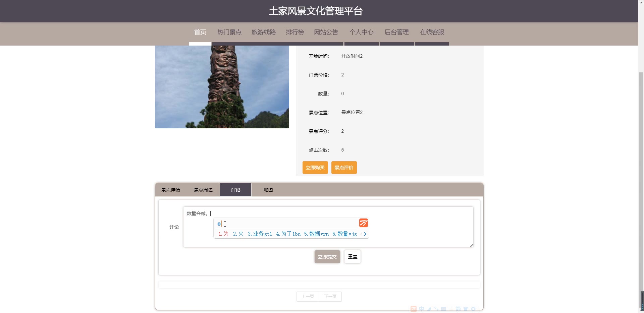Viewport: 644px width, 313px height.
Task: Click the floating IME toolbar logo icon
Action: coord(414,309)
